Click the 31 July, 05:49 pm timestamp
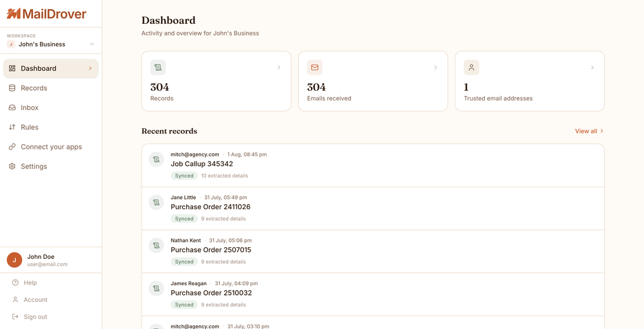 tap(225, 198)
